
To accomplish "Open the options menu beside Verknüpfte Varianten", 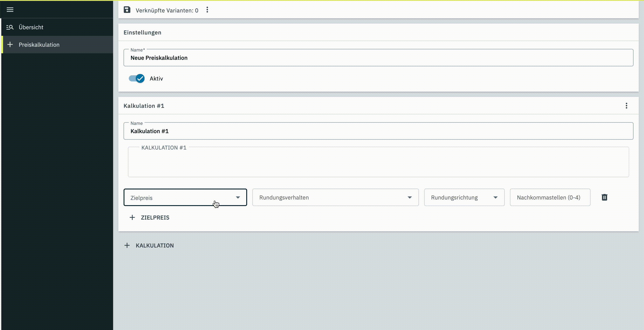I will [207, 10].
